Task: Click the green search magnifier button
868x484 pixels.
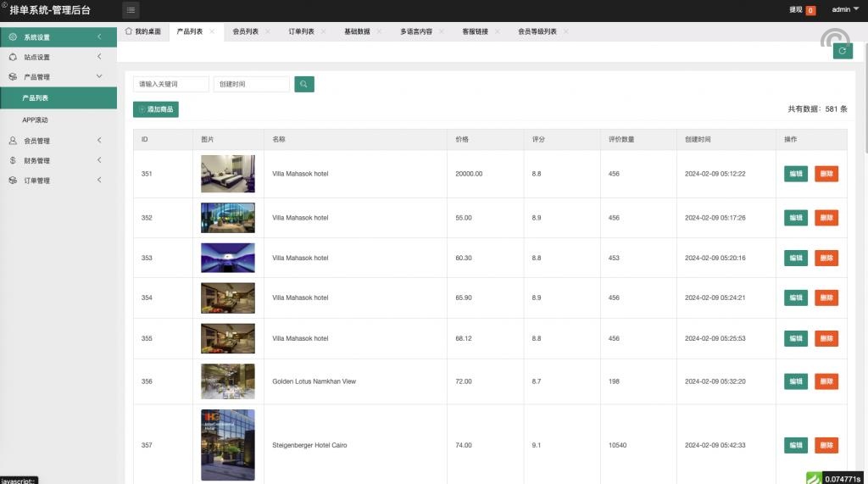Action: [x=303, y=84]
